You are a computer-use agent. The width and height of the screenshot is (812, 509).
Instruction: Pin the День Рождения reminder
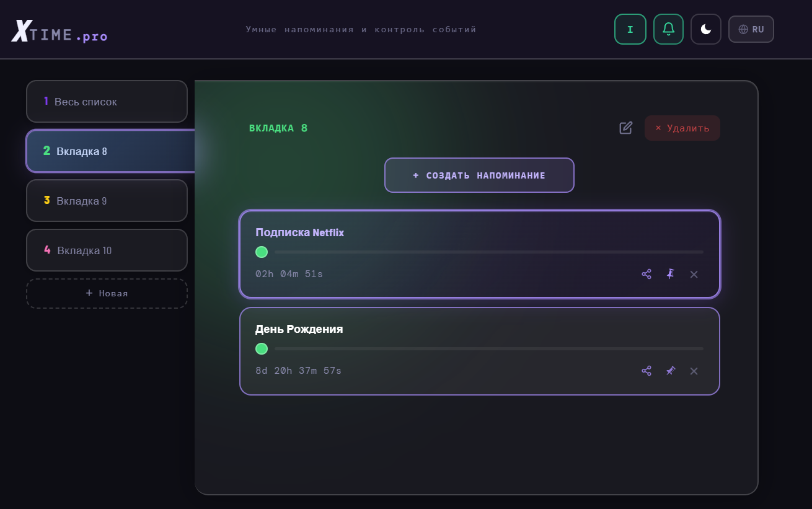[670, 371]
